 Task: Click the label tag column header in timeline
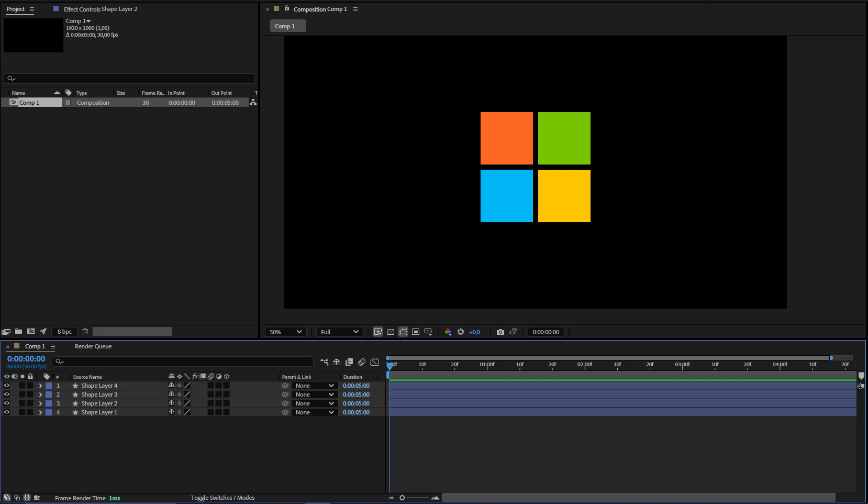point(47,377)
